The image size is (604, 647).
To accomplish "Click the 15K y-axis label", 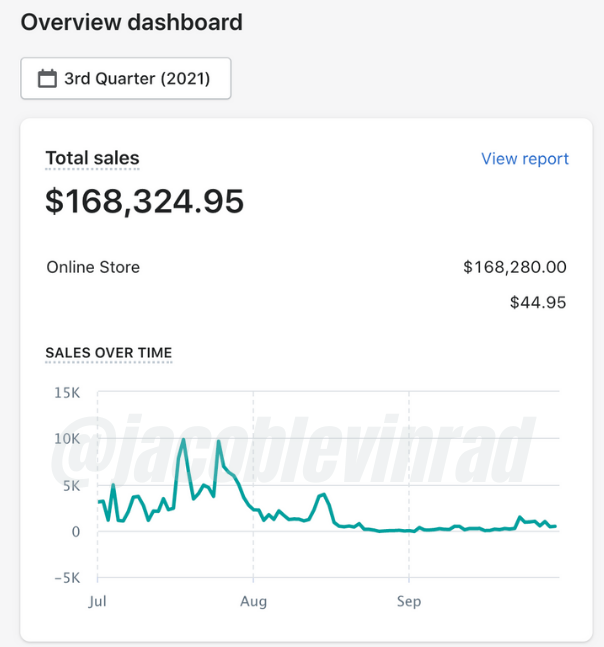I will [67, 393].
